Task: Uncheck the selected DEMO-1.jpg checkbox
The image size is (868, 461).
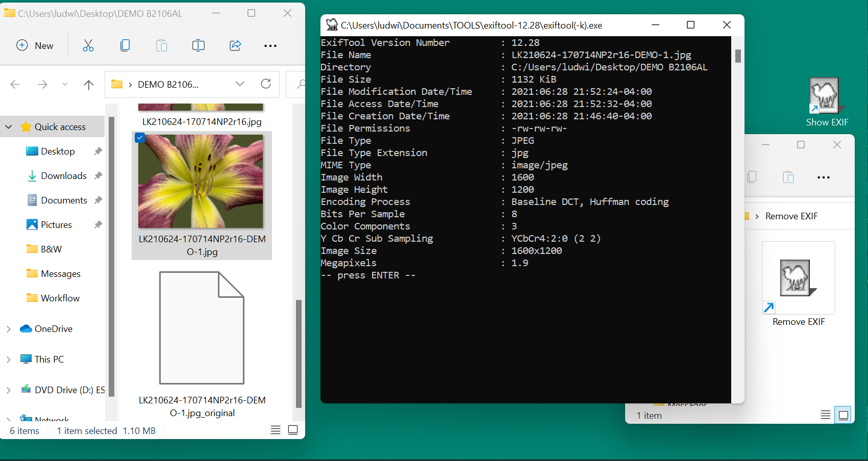Action: pyautogui.click(x=140, y=138)
